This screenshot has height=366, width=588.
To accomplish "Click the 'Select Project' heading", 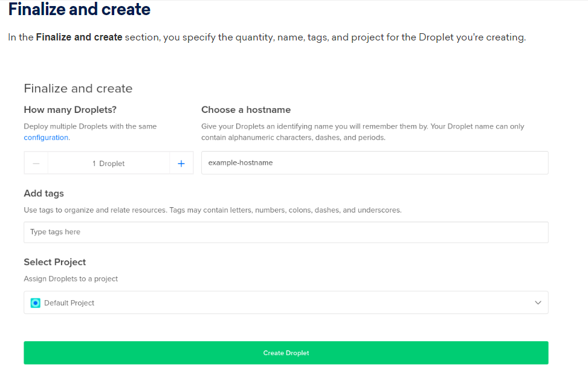I will pyautogui.click(x=55, y=262).
